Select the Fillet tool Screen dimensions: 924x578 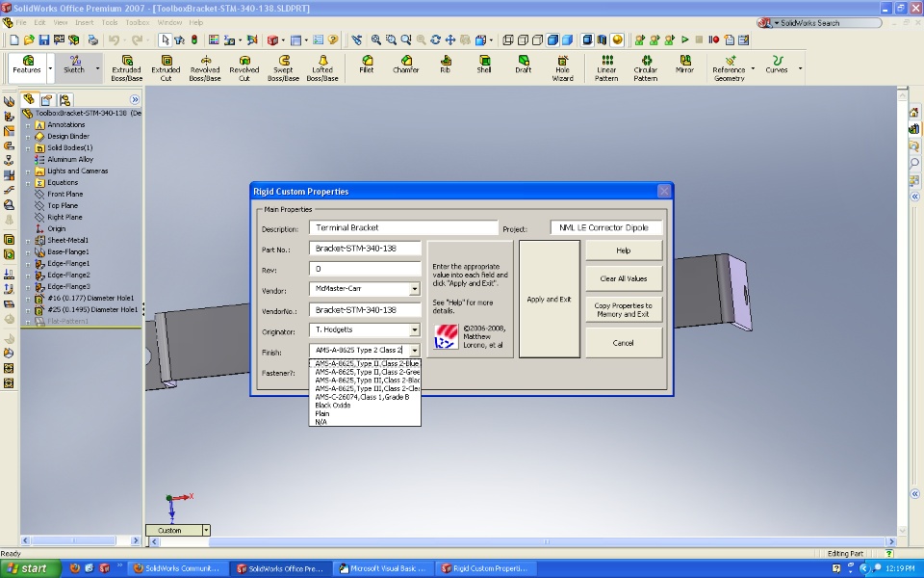367,65
